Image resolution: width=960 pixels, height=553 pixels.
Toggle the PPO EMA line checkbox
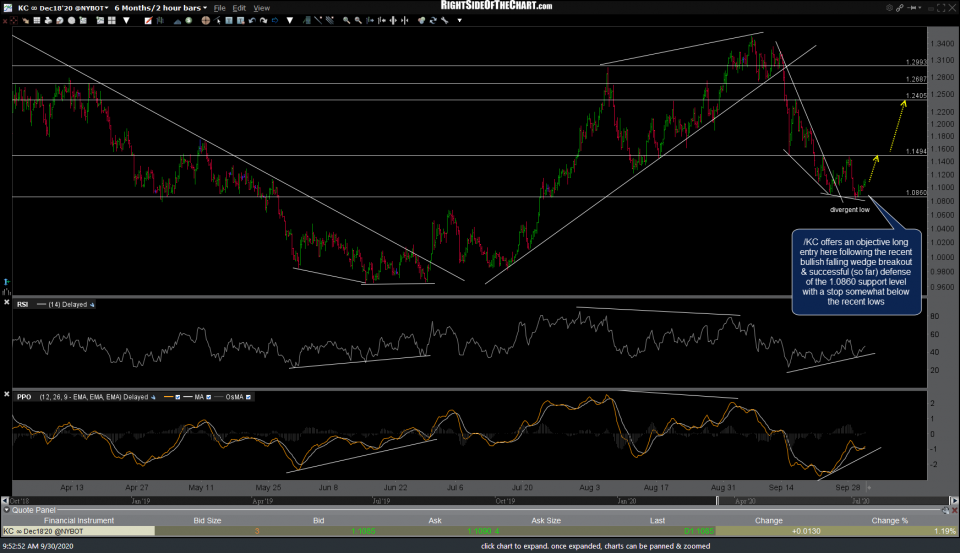(x=180, y=397)
